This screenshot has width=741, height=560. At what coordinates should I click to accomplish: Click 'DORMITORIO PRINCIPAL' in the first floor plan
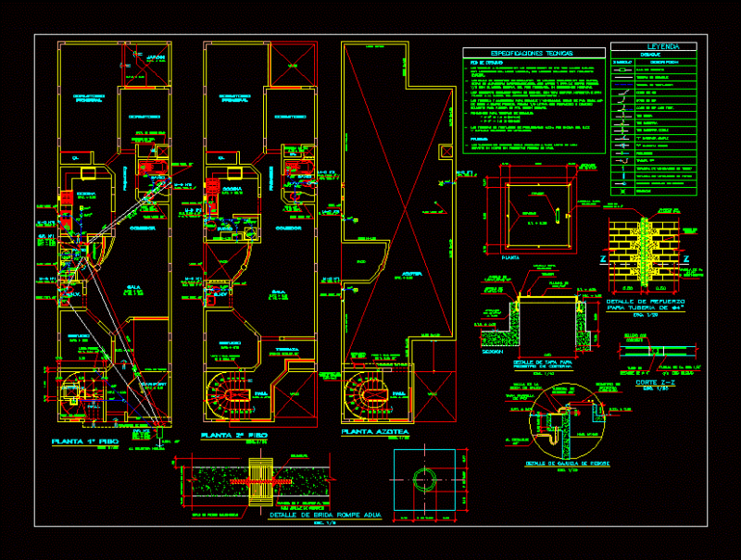coord(88,98)
